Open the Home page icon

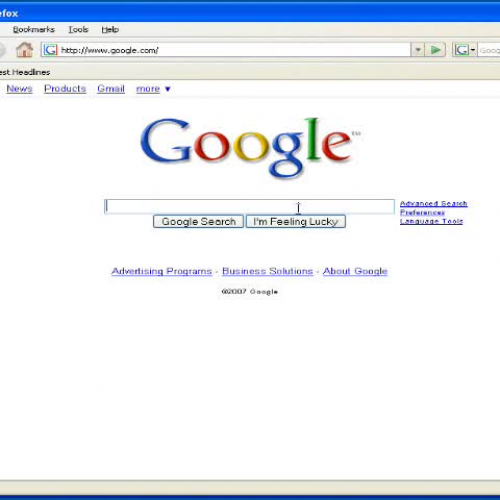(24, 50)
